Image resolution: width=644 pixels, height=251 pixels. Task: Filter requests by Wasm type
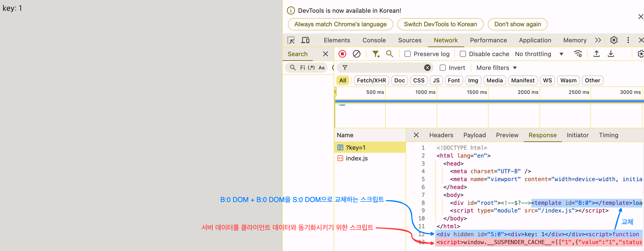[x=568, y=80]
